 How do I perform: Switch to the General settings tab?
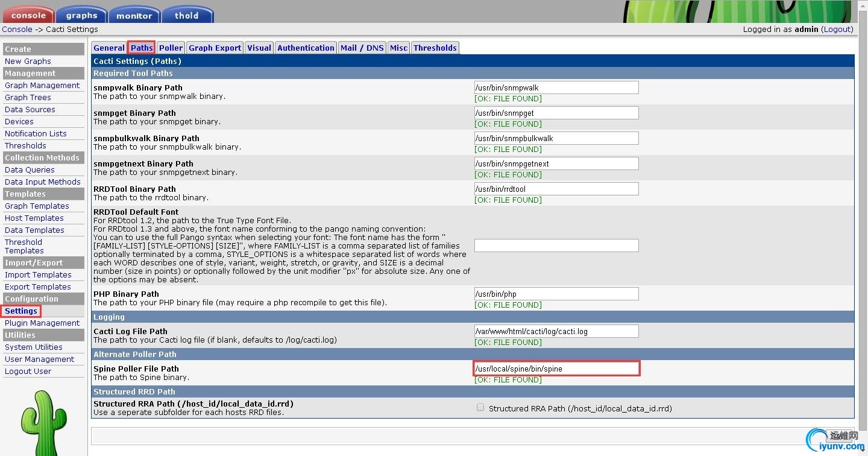pyautogui.click(x=109, y=48)
